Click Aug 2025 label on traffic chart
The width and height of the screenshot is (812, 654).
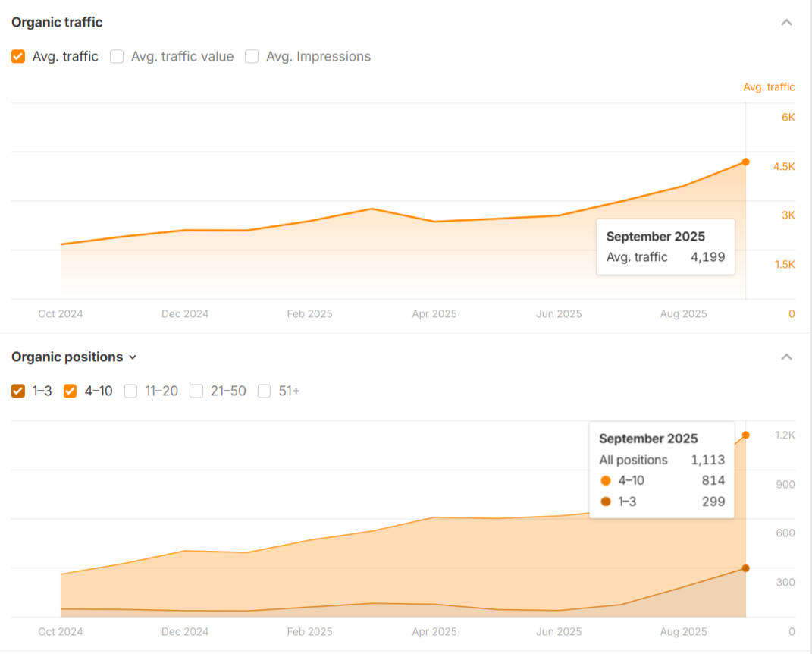pyautogui.click(x=683, y=313)
